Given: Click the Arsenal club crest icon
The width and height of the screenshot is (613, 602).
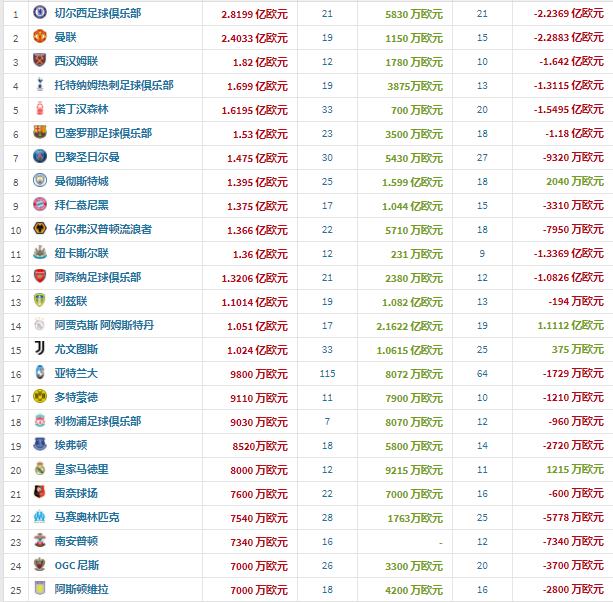Looking at the screenshot, I should (x=40, y=277).
